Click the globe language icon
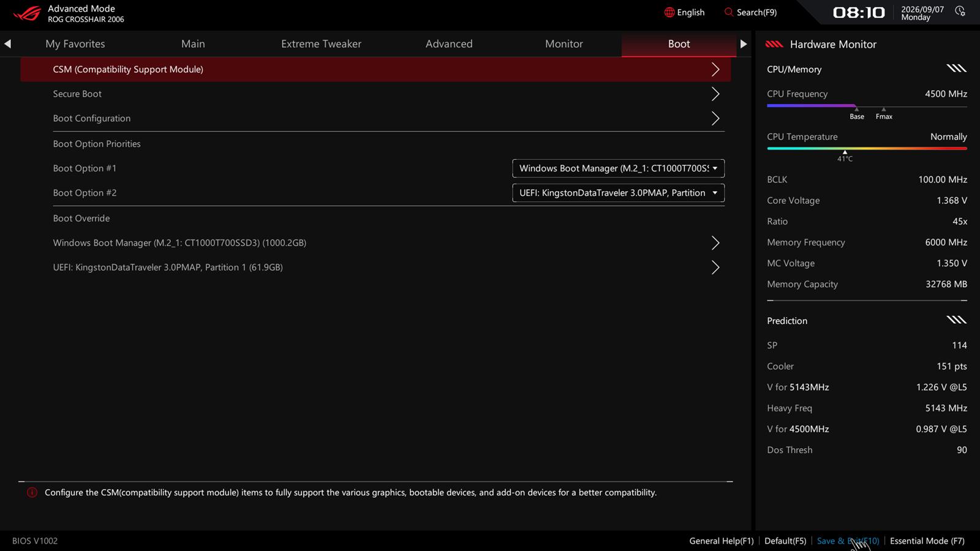The width and height of the screenshot is (980, 551). (x=669, y=12)
